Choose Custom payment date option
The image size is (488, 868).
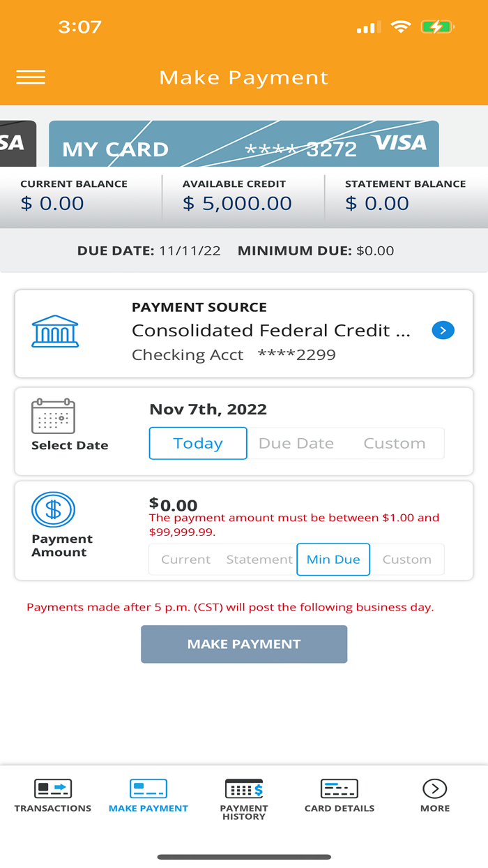pyautogui.click(x=394, y=443)
